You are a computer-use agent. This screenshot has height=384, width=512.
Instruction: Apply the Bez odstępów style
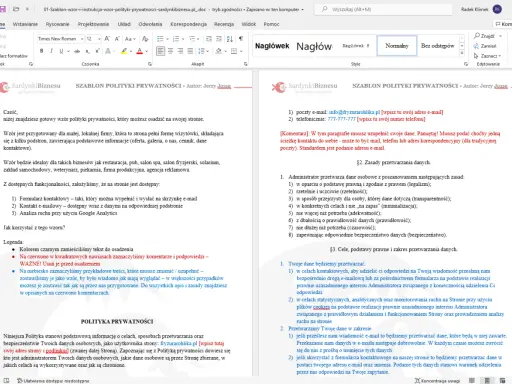pos(438,46)
